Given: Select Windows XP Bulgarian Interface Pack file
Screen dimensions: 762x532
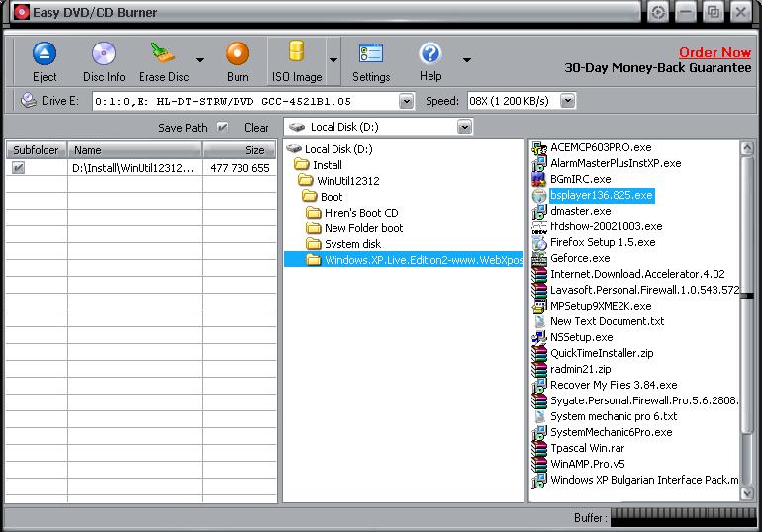Looking at the screenshot, I should [644, 480].
